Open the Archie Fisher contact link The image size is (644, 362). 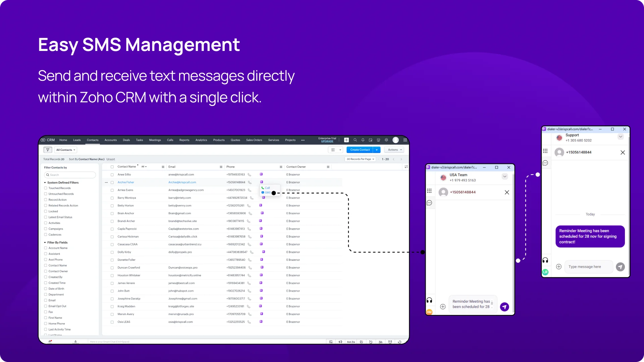(x=126, y=182)
